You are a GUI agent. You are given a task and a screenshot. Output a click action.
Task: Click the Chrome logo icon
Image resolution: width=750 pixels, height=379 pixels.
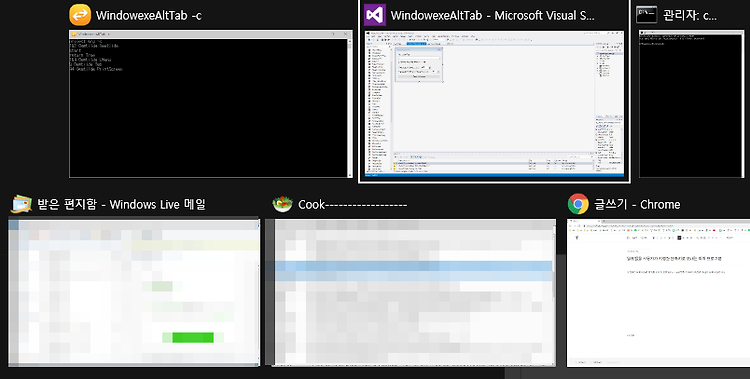click(578, 204)
